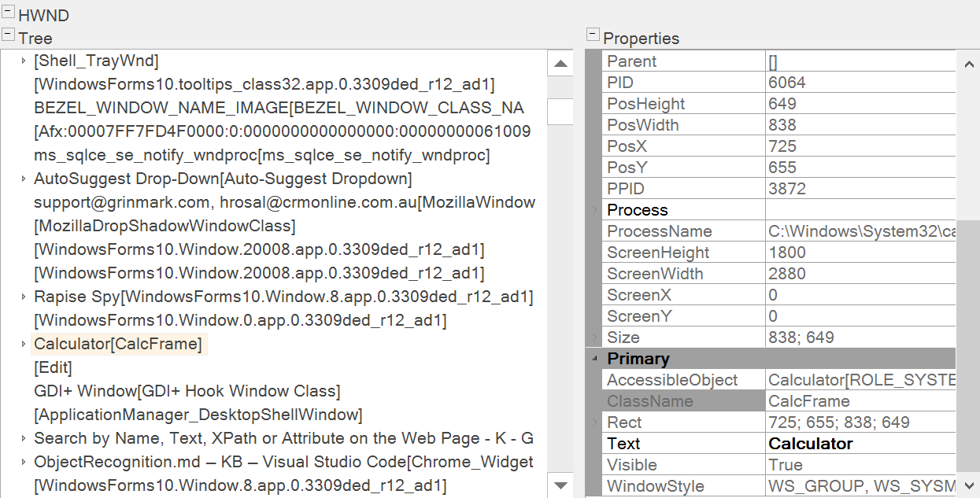Expand the [Shell_TrayWnd] tree node arrow
The width and height of the screenshot is (980, 498).
tap(23, 61)
